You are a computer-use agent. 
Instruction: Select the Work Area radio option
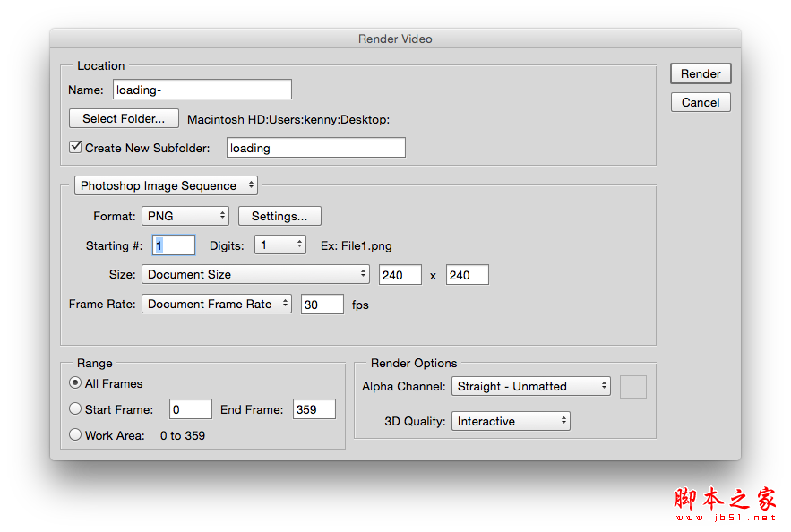[75, 435]
